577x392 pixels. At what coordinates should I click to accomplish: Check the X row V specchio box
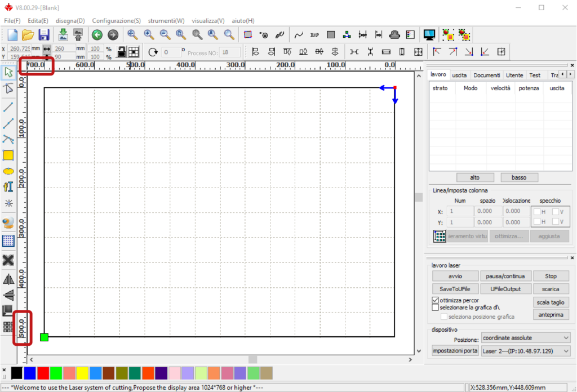556,211
